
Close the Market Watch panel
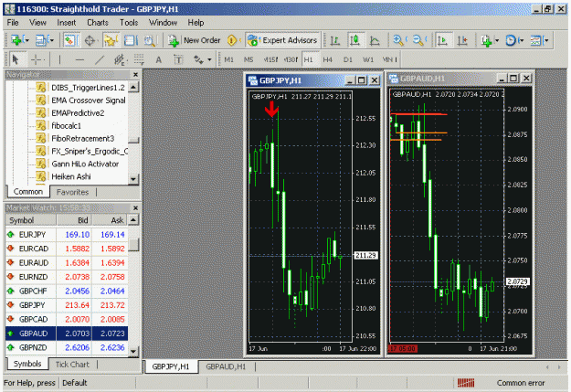[x=135, y=207]
